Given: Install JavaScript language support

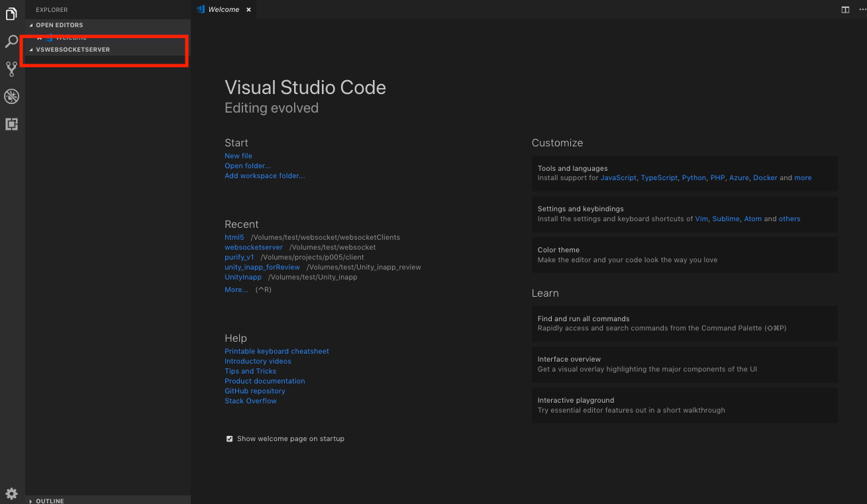Looking at the screenshot, I should (x=619, y=177).
